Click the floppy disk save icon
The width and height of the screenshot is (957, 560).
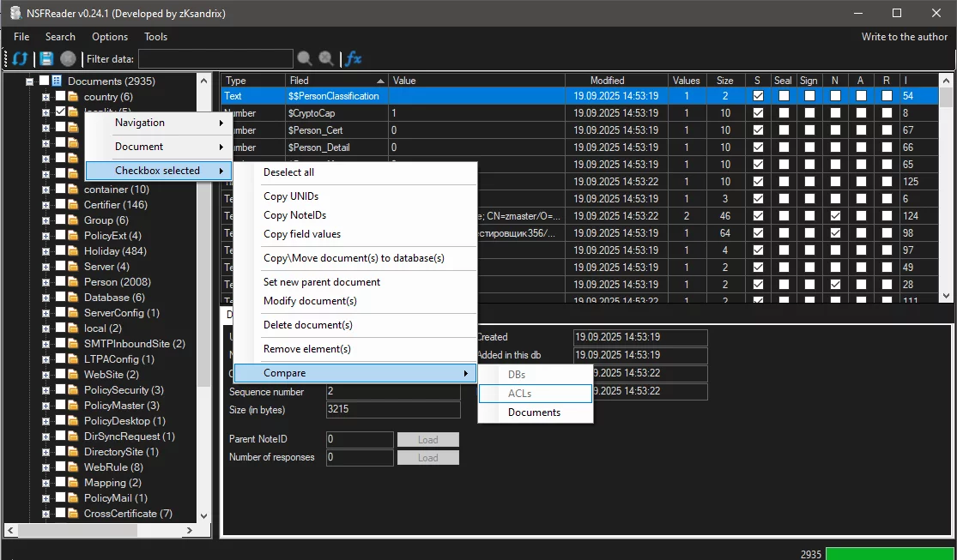click(x=46, y=58)
